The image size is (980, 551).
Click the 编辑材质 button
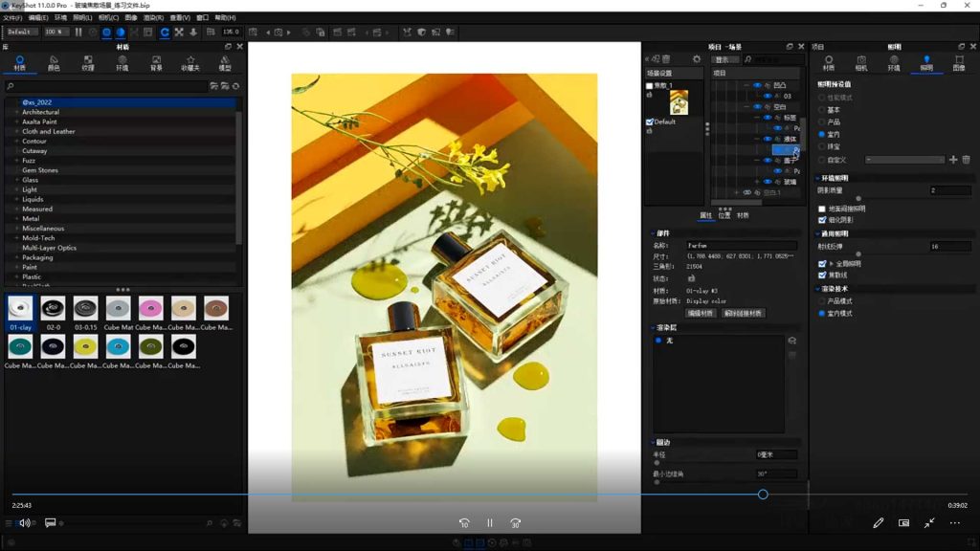click(x=701, y=313)
